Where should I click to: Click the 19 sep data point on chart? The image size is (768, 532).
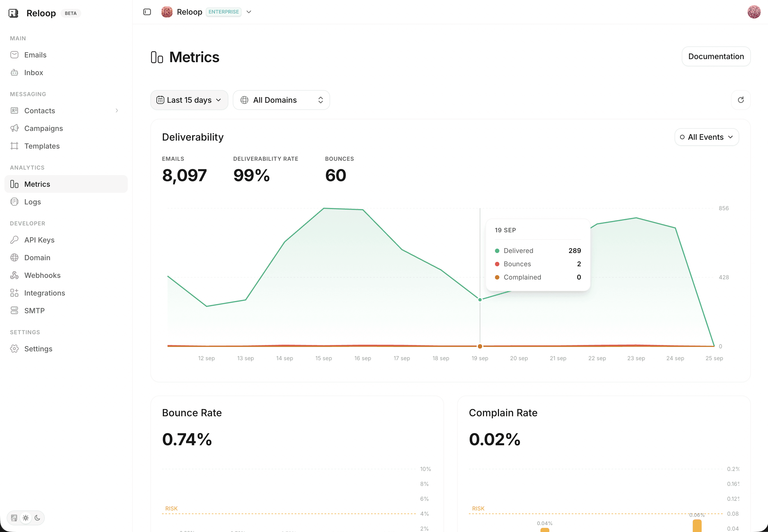coord(480,300)
